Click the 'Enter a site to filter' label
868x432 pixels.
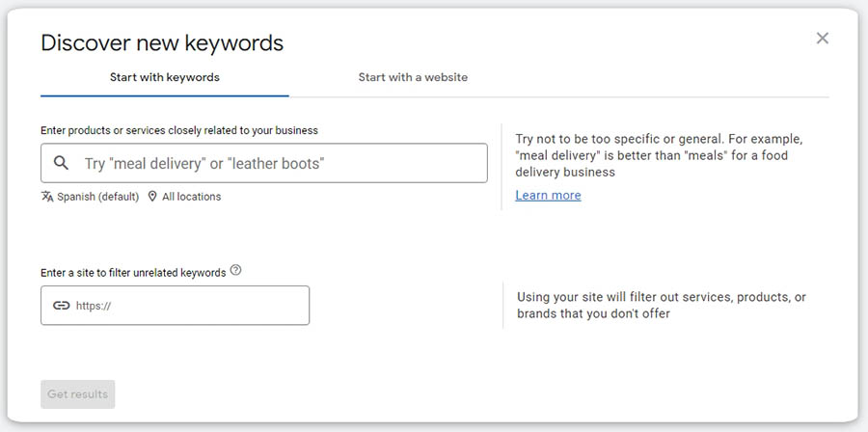pyautogui.click(x=133, y=273)
